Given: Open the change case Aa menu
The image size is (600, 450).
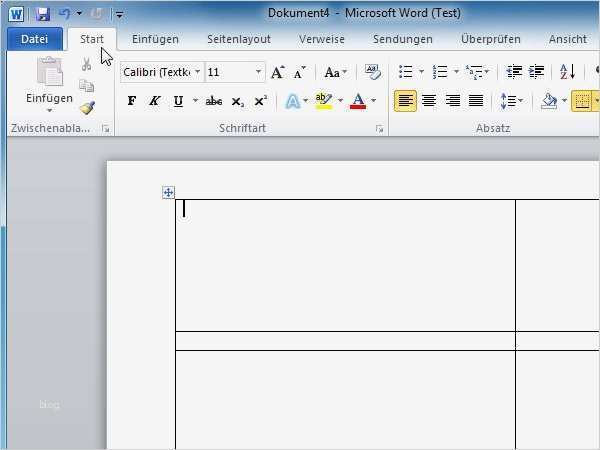Looking at the screenshot, I should pyautogui.click(x=335, y=72).
